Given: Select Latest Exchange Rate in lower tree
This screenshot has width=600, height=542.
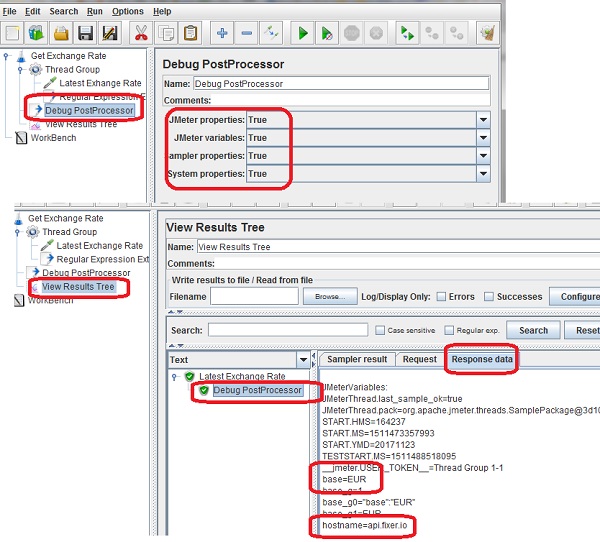Looking at the screenshot, I should (99, 245).
